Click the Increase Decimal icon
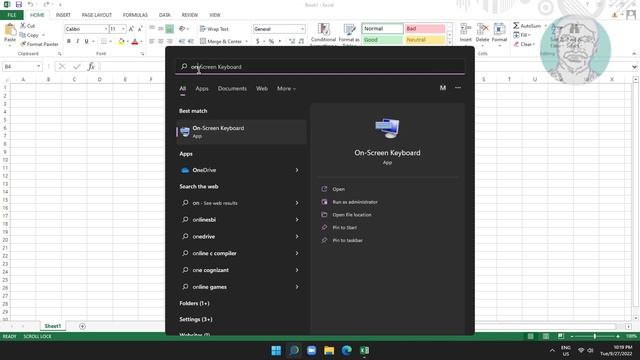This screenshot has width=640, height=360. [x=292, y=41]
